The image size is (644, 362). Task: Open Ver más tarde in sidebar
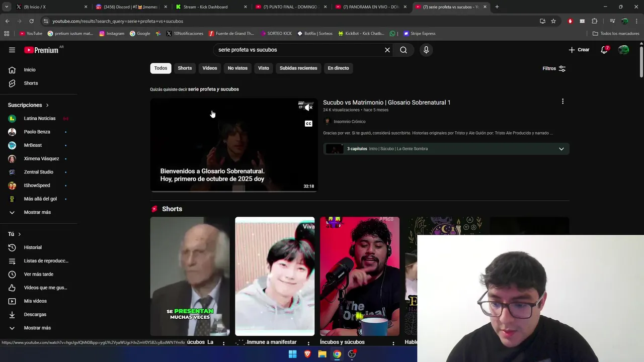39,274
